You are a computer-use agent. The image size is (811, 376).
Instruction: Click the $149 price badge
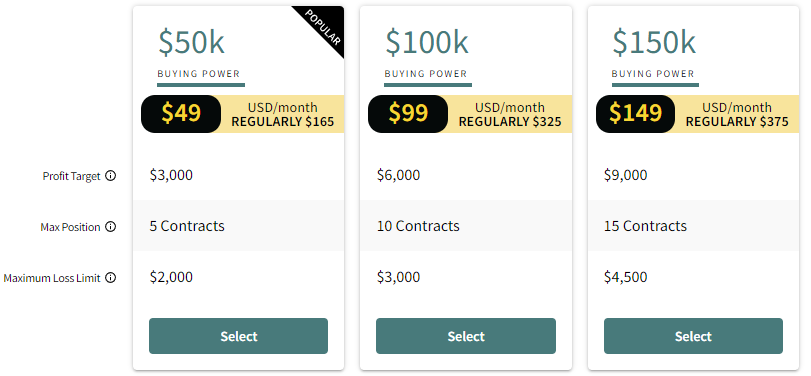tap(635, 113)
